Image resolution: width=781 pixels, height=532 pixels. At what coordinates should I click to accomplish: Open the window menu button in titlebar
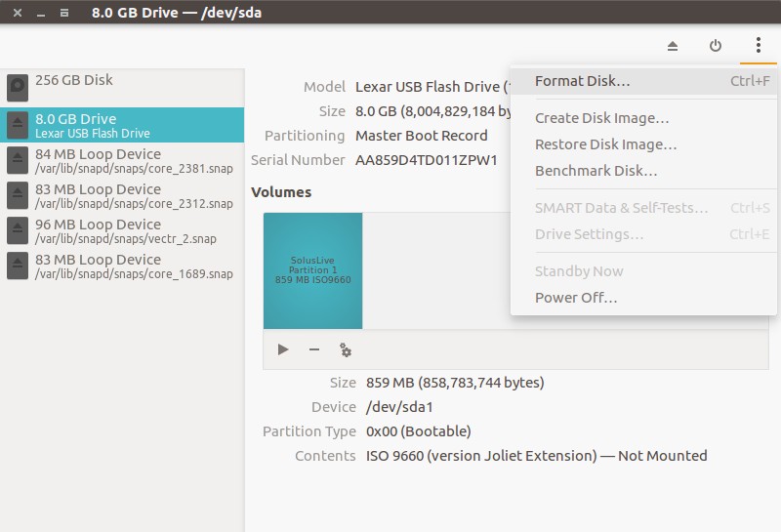(64, 14)
